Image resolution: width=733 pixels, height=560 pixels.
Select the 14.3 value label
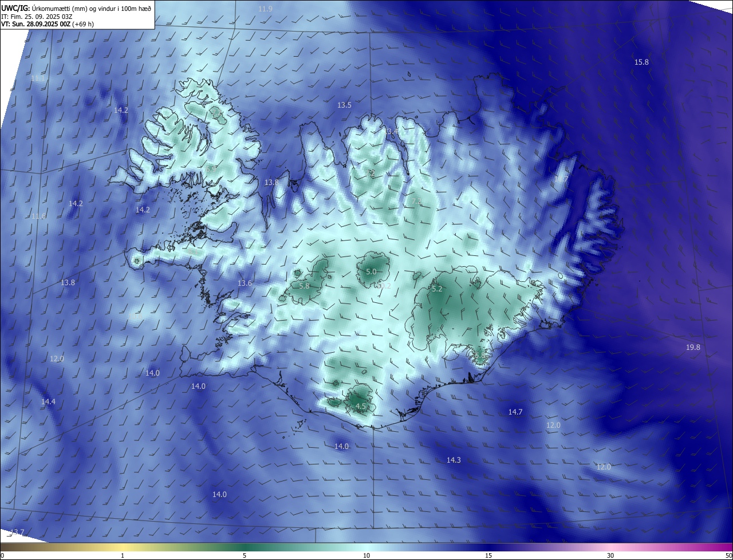[x=454, y=460]
